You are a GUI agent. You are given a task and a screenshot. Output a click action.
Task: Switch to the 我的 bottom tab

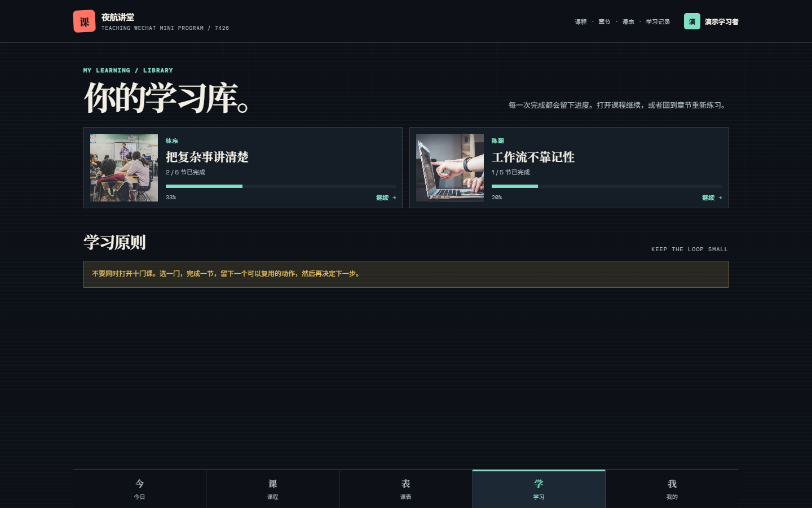click(672, 489)
